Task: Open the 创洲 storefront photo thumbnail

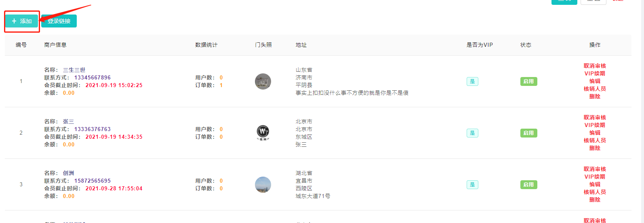Action: coord(263,185)
